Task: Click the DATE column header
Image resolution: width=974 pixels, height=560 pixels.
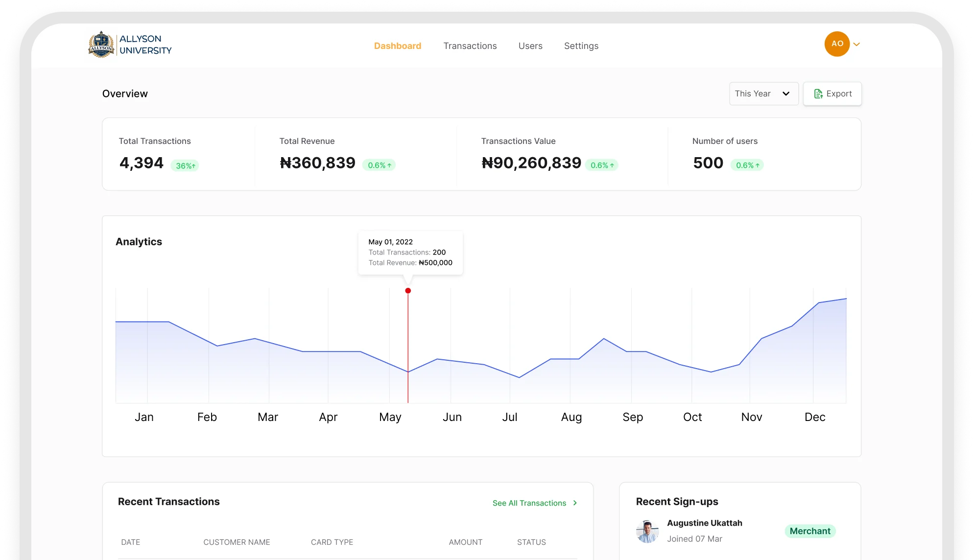Action: [x=130, y=542]
